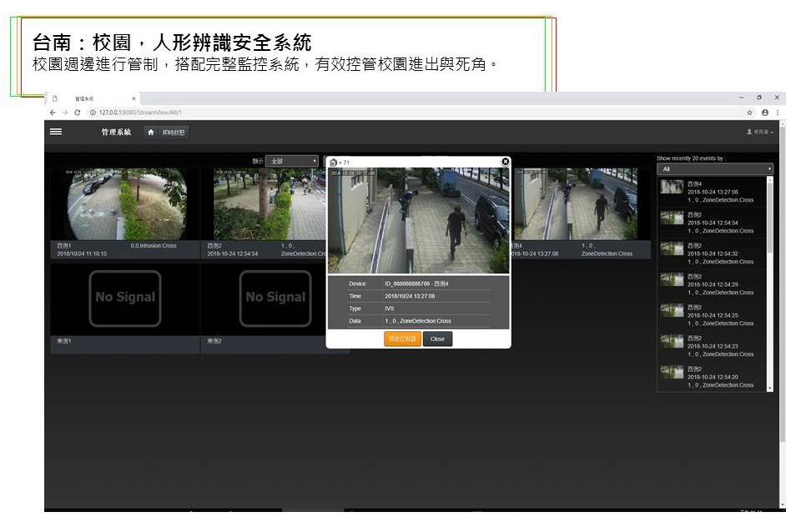Expand the display filter dropdown set to 全部
801x532 pixels.
(x=291, y=161)
